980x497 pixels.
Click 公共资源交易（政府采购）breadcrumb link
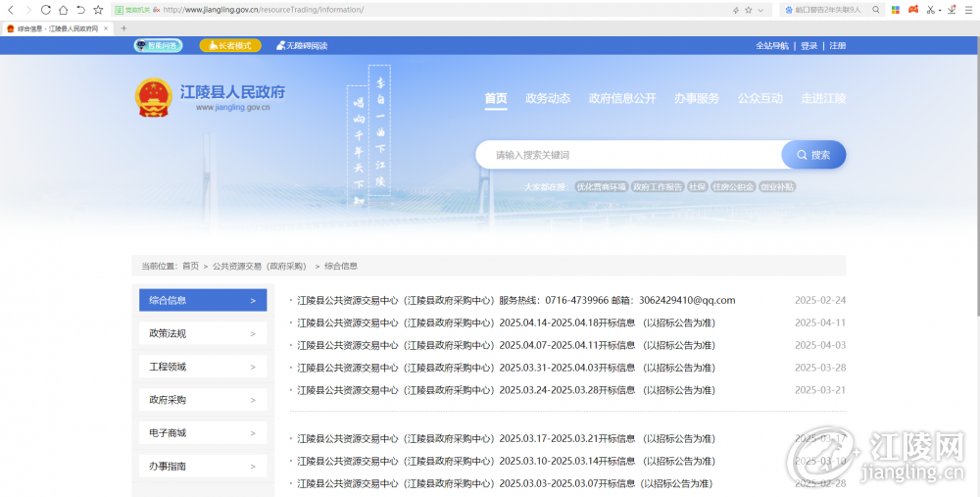(x=261, y=266)
